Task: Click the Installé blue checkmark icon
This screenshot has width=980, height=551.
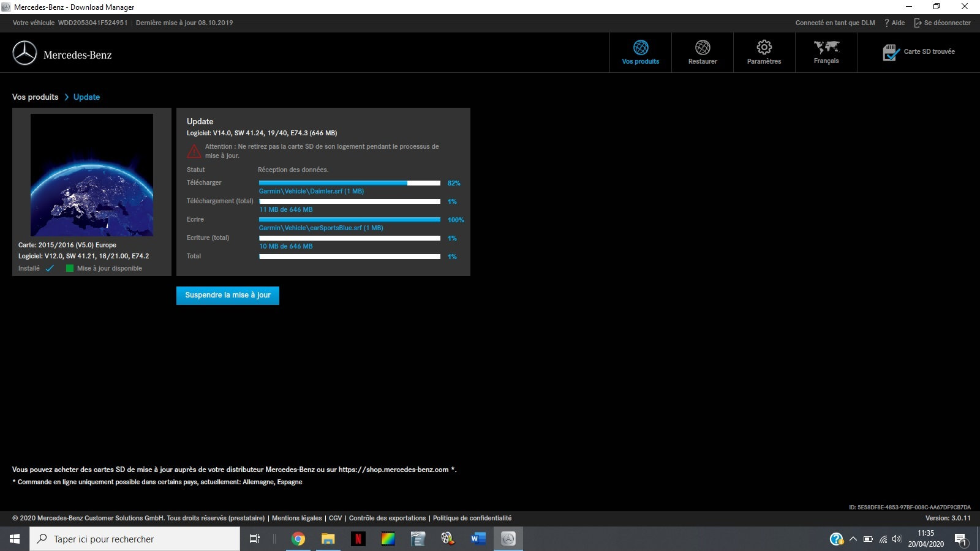Action: pos(50,268)
